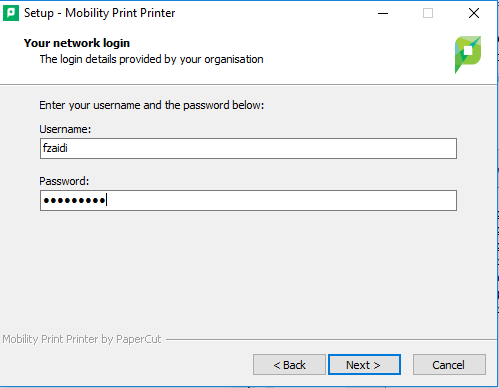Click the green PaperCut logo in header
Screen dimensions: 499x388
click(468, 54)
